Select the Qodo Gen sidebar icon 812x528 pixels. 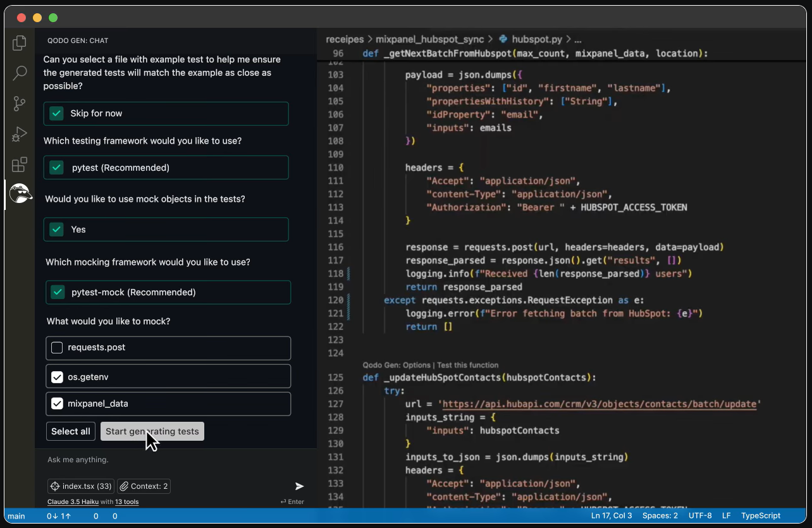19,194
